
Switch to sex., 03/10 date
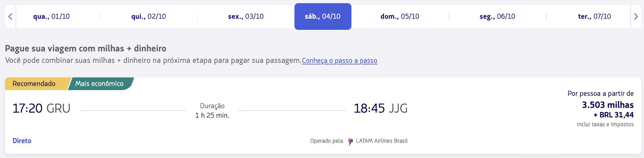point(246,16)
